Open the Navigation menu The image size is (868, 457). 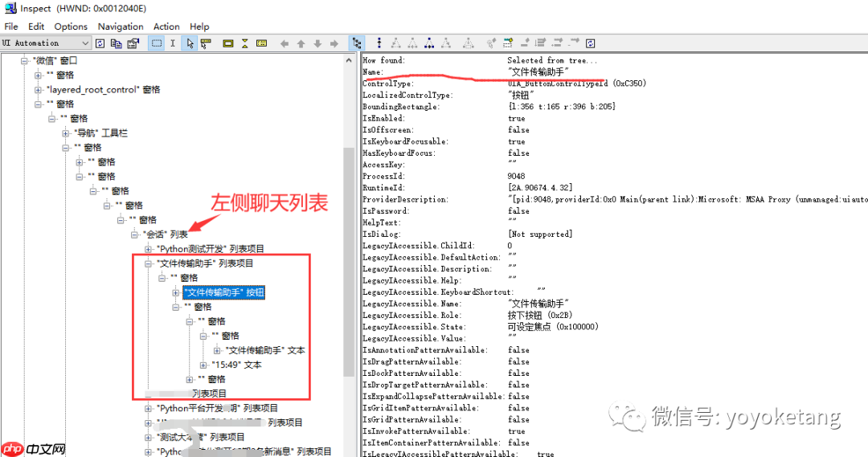point(121,27)
